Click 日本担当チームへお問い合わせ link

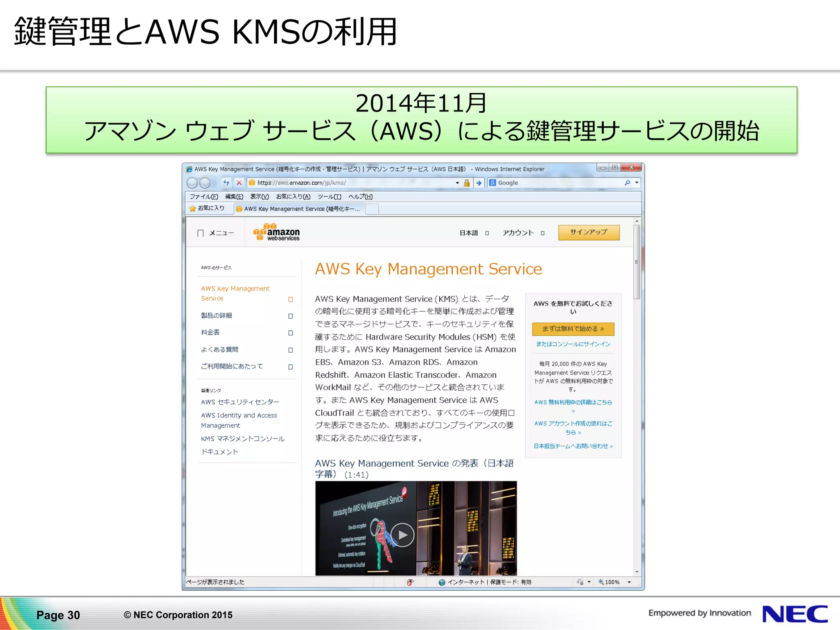[573, 446]
